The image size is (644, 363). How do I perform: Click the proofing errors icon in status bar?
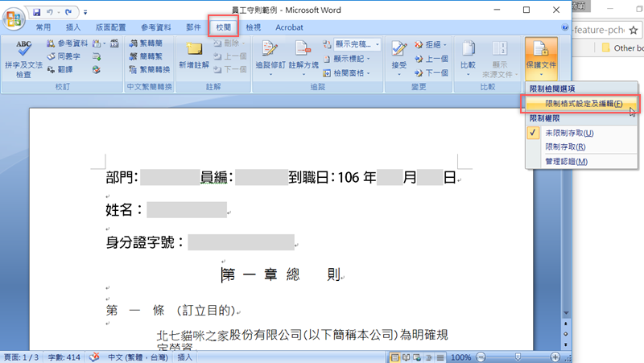coord(94,357)
